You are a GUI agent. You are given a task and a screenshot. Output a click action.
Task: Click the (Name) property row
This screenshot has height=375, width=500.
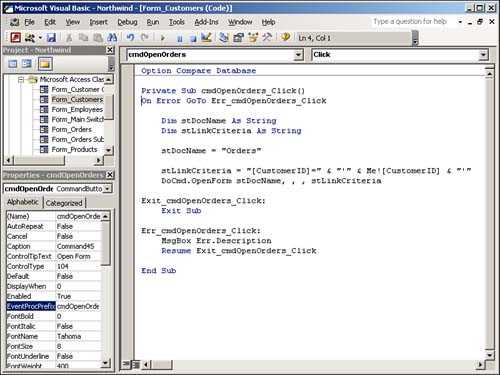[x=54, y=216]
